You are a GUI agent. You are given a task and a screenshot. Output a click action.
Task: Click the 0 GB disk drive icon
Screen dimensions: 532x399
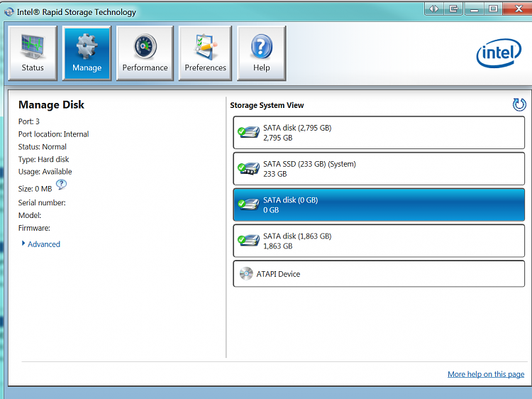pos(248,204)
